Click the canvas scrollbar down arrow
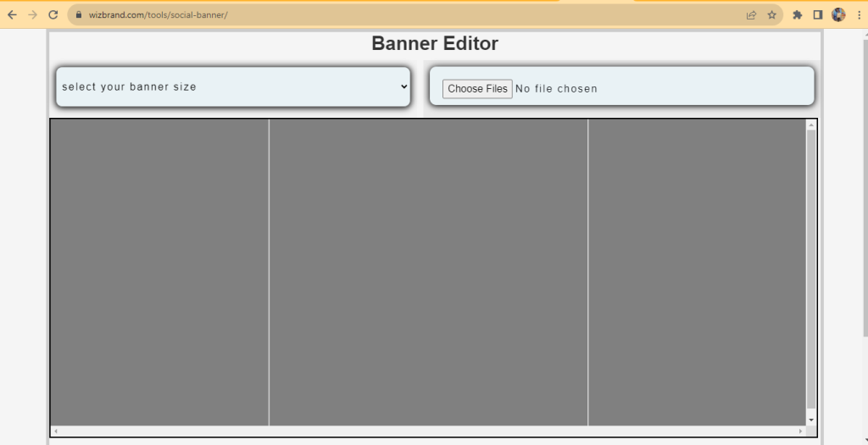The image size is (868, 445). [811, 420]
